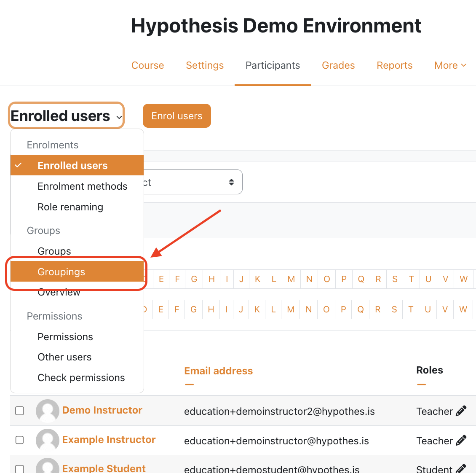Collapse the Enrolled users dropdown heading

66,116
